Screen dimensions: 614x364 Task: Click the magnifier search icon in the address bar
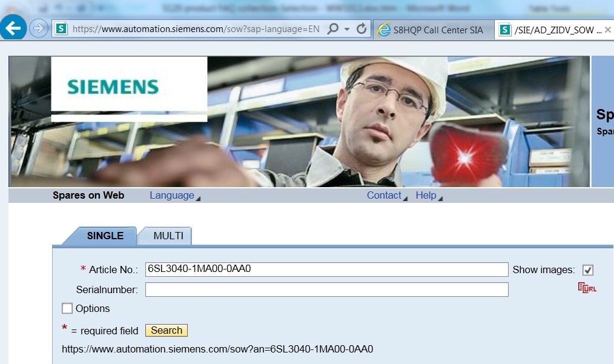click(x=333, y=28)
